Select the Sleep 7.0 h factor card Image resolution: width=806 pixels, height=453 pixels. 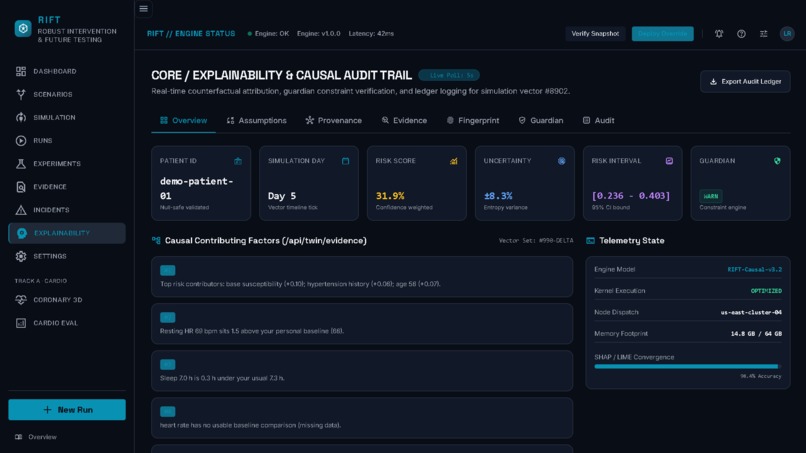point(362,371)
